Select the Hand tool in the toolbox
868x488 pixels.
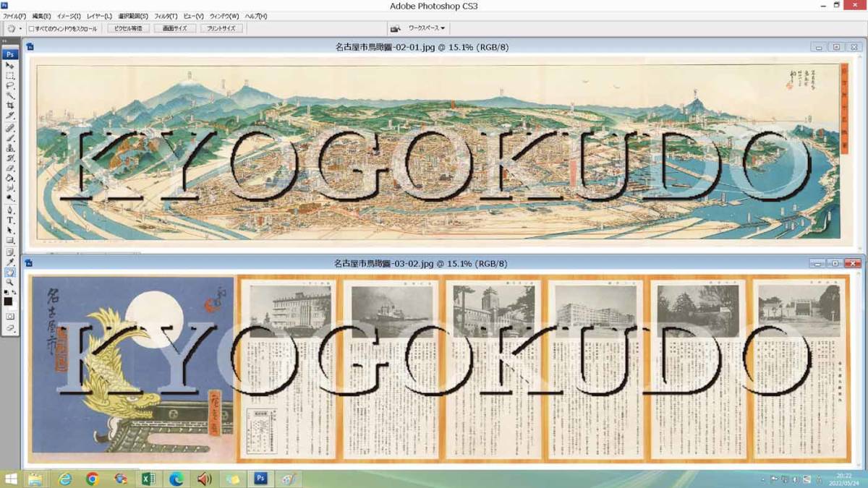[10, 272]
